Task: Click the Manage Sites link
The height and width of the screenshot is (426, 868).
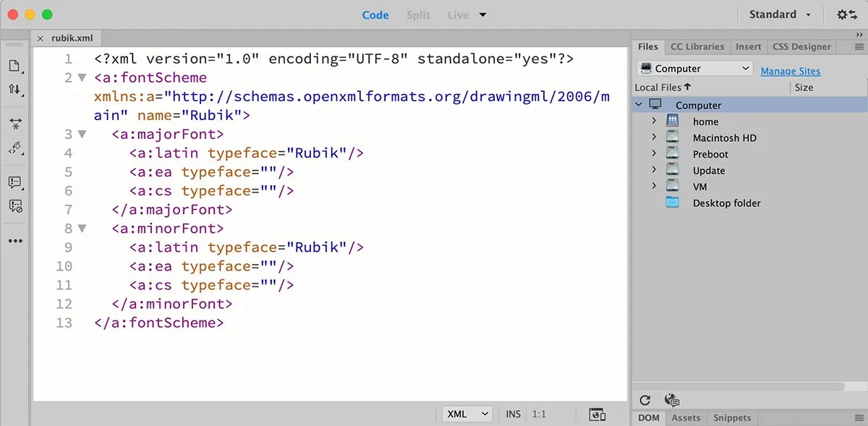Action: (790, 71)
